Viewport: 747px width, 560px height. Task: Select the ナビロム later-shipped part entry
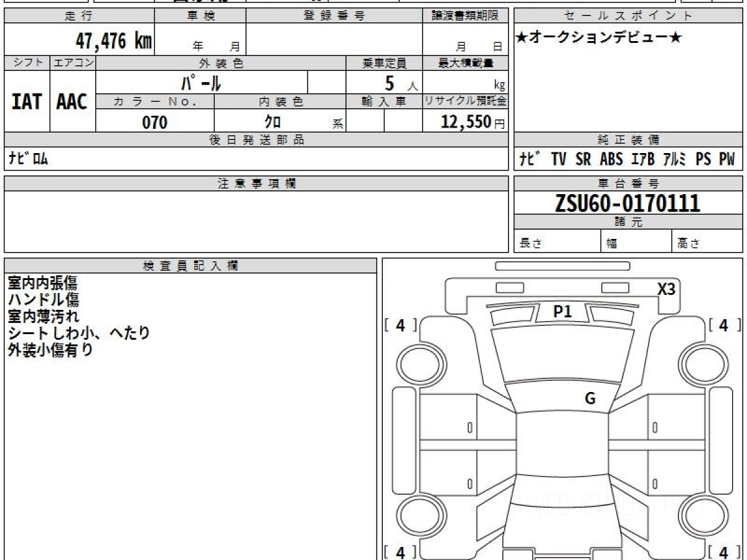click(28, 159)
